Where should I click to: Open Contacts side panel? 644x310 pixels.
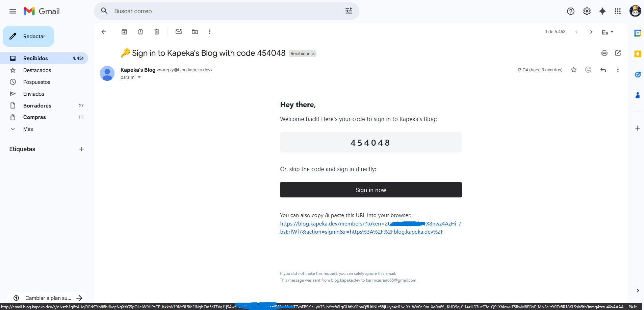click(x=638, y=95)
